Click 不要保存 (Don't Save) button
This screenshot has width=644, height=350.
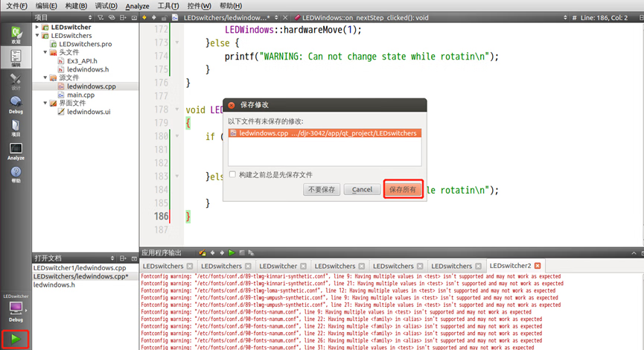[x=322, y=189]
